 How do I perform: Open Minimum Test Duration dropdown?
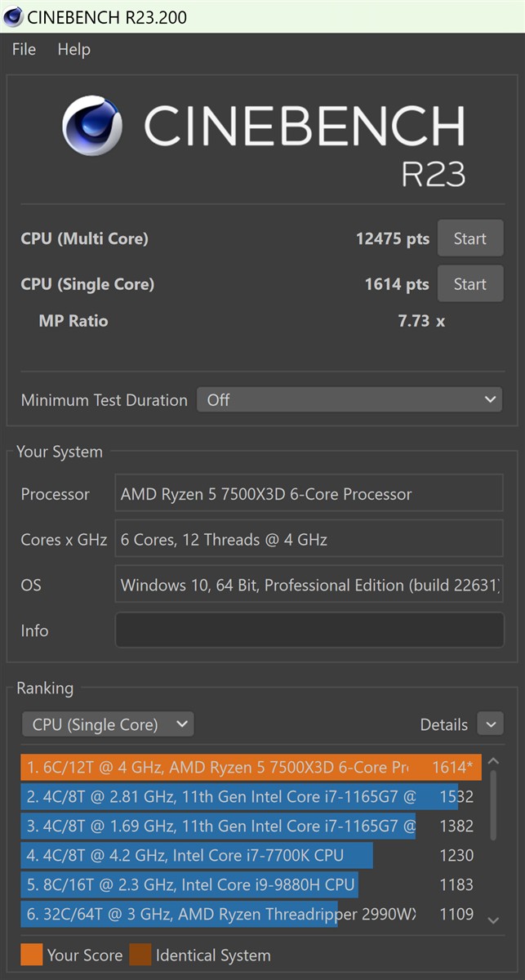(x=349, y=400)
